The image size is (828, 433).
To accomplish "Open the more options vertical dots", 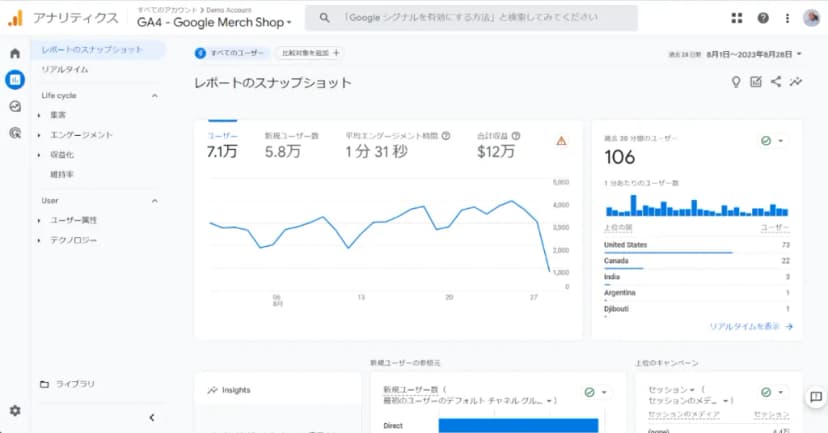I will (787, 18).
